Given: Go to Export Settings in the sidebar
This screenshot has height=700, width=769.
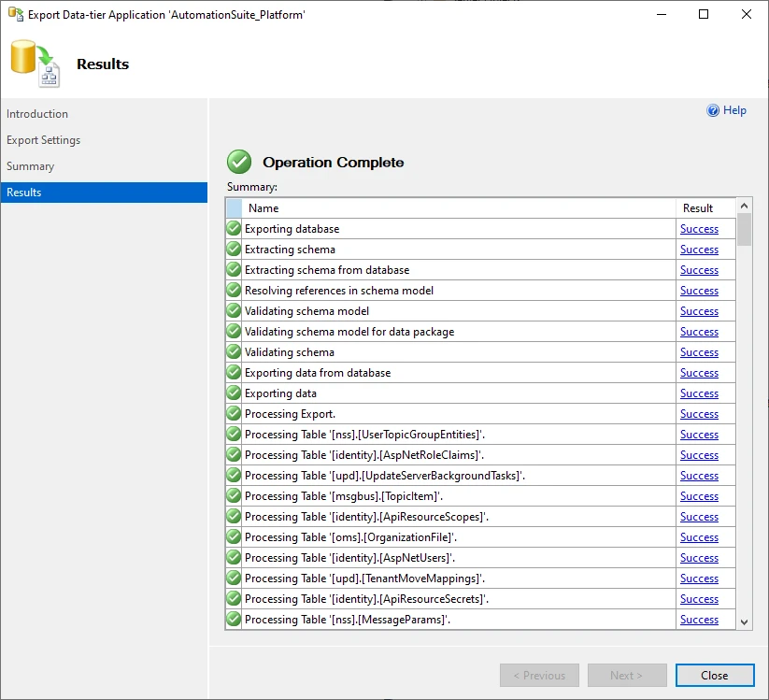Looking at the screenshot, I should [x=43, y=140].
